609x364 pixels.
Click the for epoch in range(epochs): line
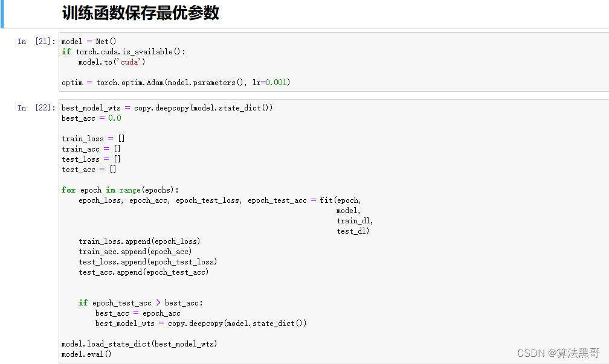pyautogui.click(x=120, y=190)
